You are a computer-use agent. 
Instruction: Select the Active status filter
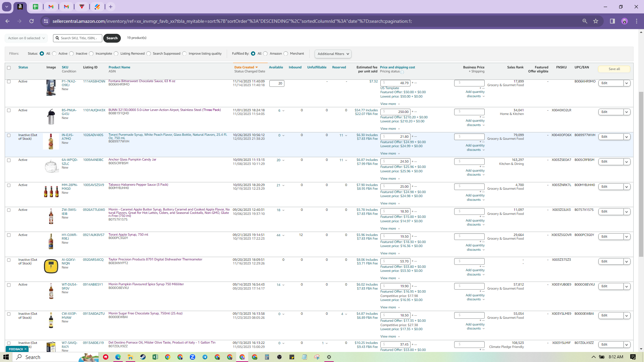(x=54, y=54)
